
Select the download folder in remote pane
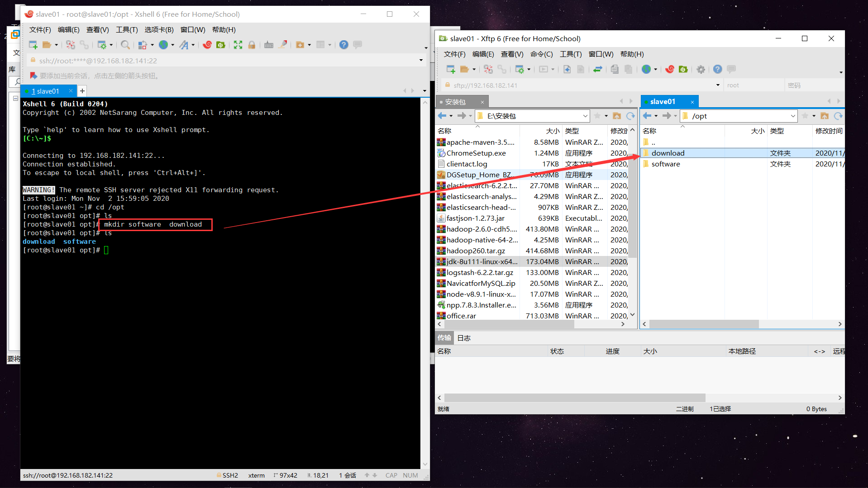coord(743,153)
